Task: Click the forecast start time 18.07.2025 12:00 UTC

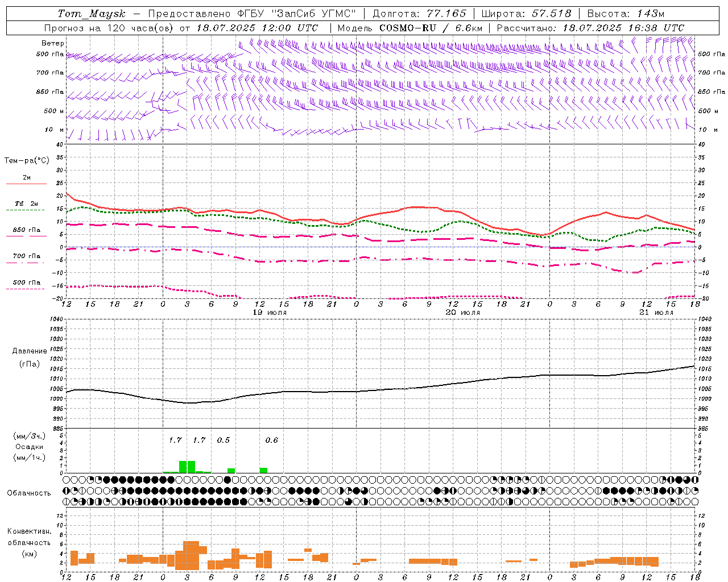Action: click(x=257, y=28)
